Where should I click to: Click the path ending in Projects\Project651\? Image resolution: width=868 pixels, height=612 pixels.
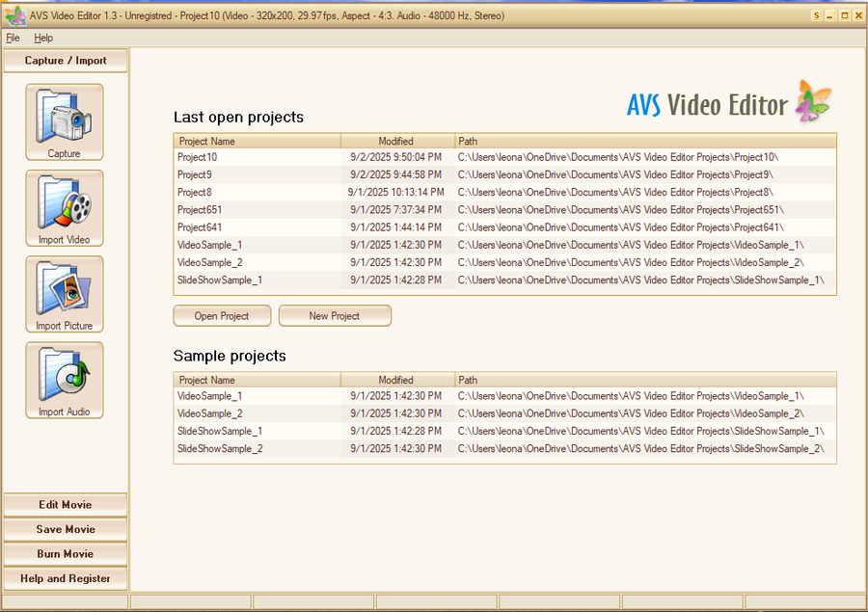point(620,210)
